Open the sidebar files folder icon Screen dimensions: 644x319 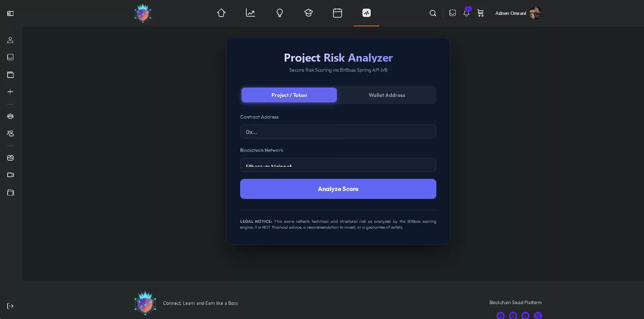(10, 192)
